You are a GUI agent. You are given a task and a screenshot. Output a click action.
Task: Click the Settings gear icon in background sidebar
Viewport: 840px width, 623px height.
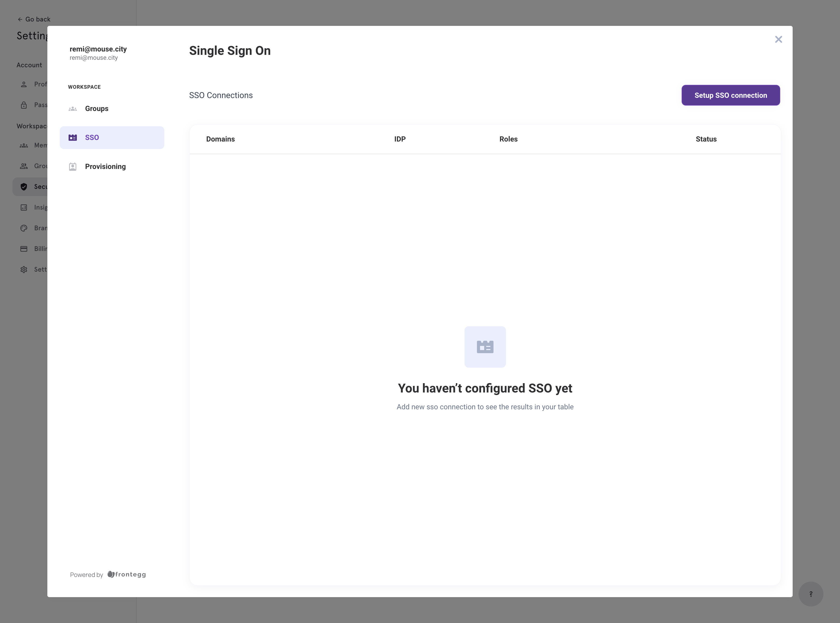pyautogui.click(x=24, y=270)
